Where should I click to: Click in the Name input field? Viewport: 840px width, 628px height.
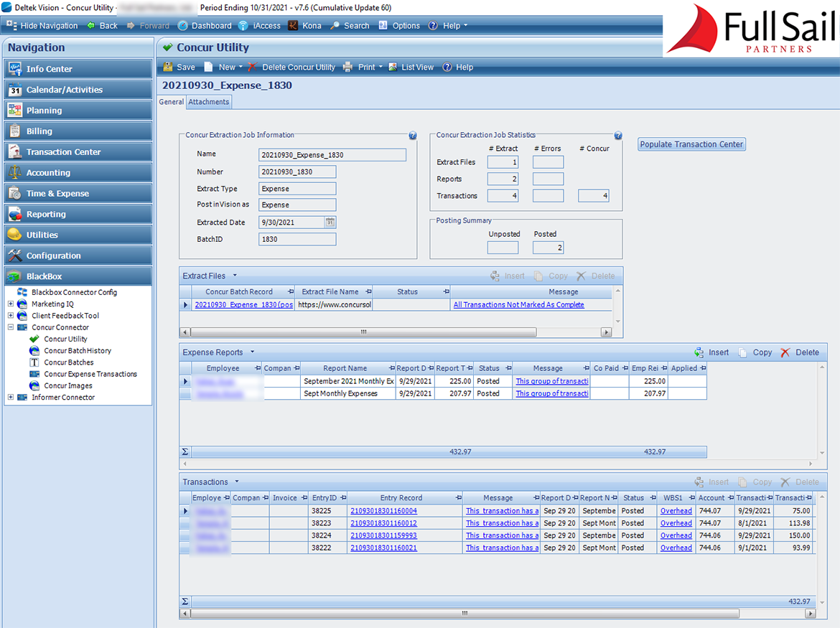[332, 155]
